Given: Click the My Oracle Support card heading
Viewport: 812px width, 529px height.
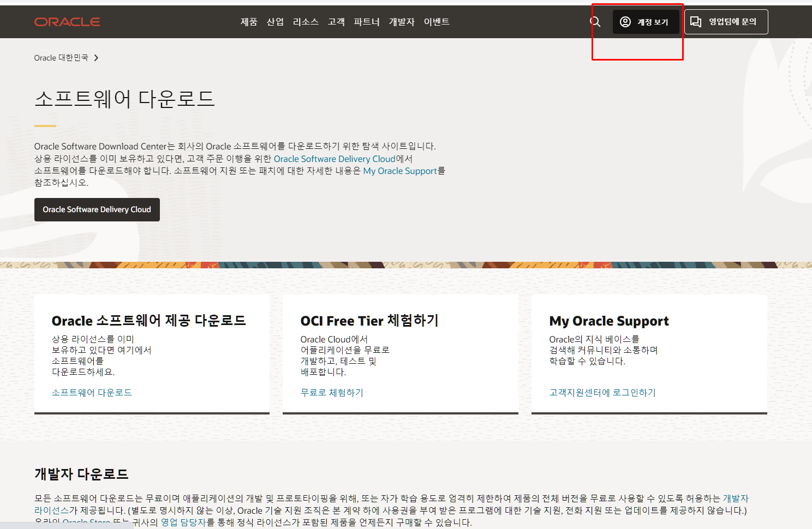Looking at the screenshot, I should 609,321.
